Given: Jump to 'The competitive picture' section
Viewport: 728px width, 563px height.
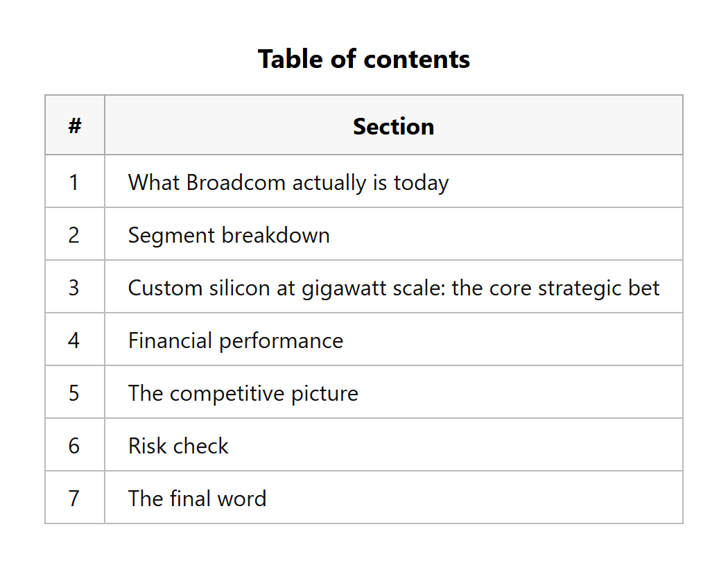Looking at the screenshot, I should point(243,394).
